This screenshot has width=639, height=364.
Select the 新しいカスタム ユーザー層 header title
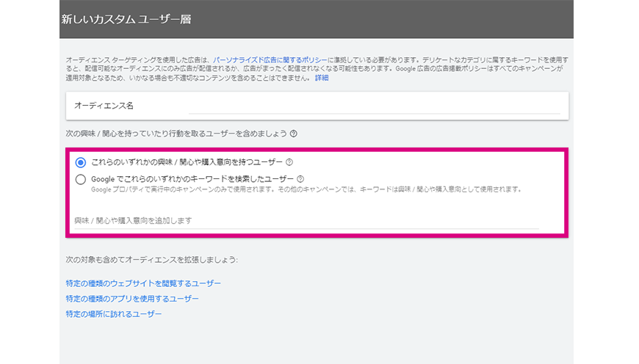tap(126, 19)
